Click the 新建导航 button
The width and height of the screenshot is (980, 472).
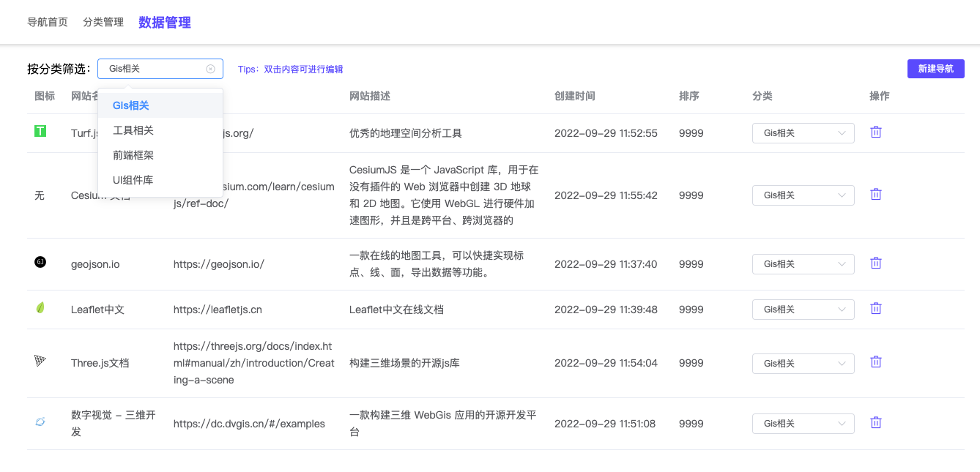[x=935, y=68]
